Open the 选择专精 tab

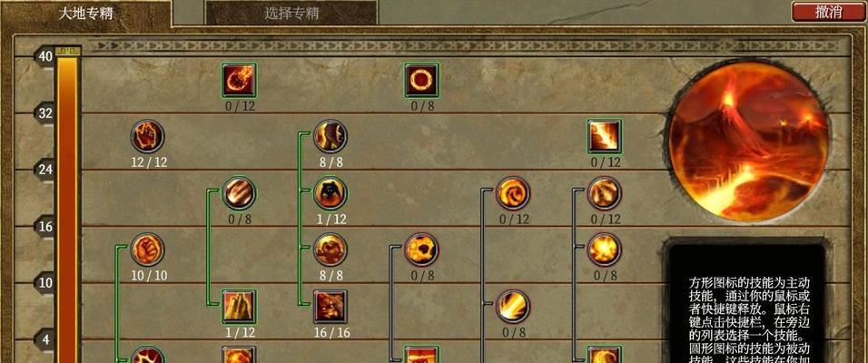(291, 14)
